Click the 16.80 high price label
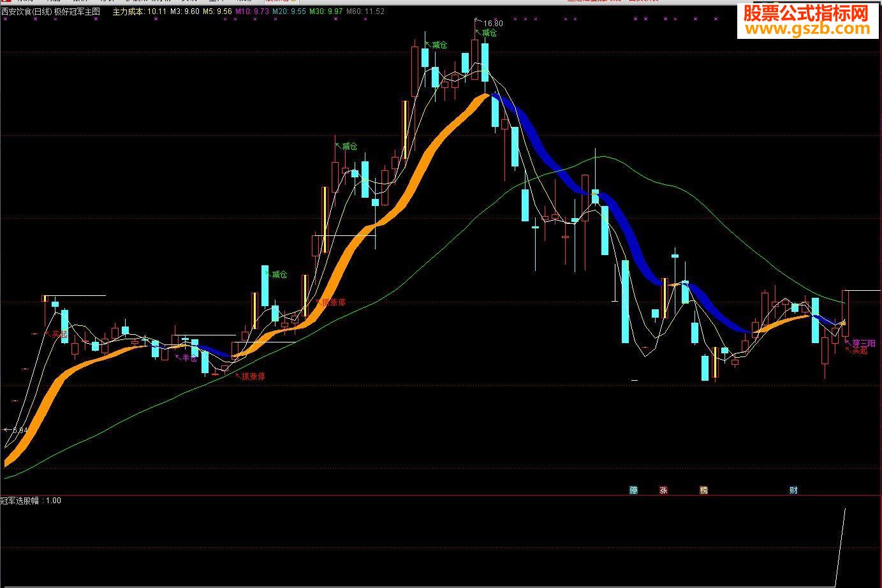 [x=494, y=24]
